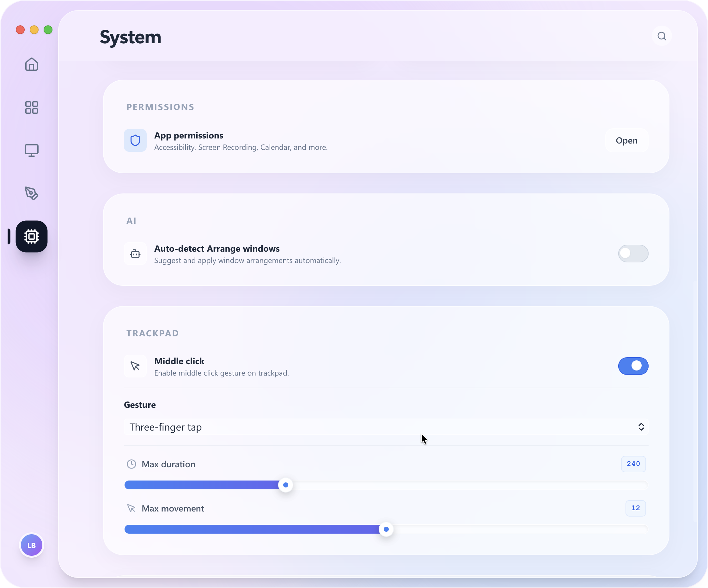Image resolution: width=708 pixels, height=588 pixels.
Task: Open the LB user avatar
Action: coord(31,545)
